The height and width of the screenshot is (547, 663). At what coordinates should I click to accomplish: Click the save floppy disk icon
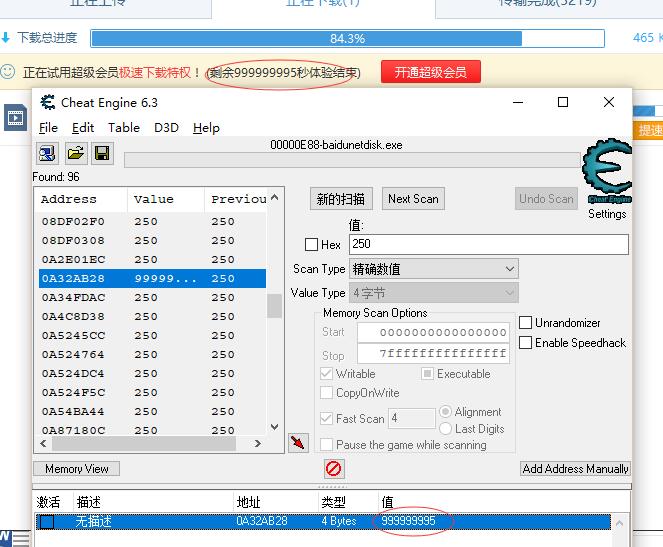[x=101, y=153]
